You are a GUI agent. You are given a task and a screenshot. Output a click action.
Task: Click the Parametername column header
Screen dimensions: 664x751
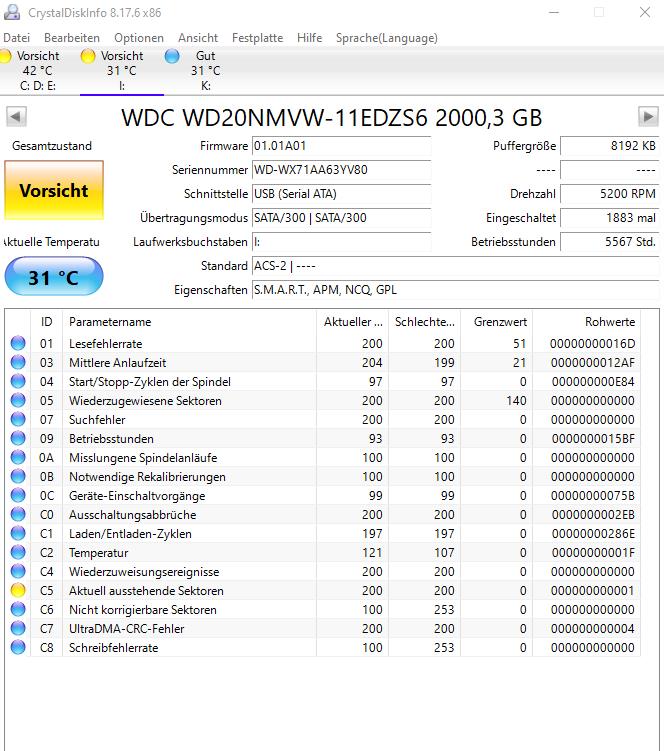(189, 321)
